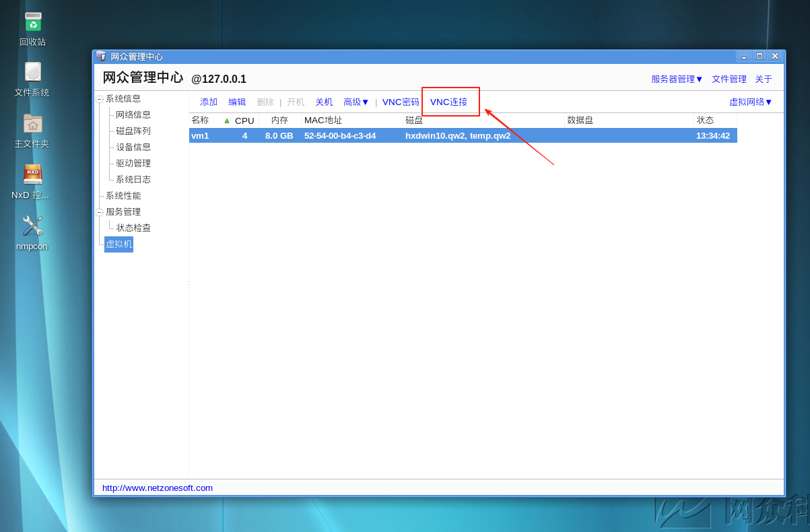Launch the nmpcon tool icon
This screenshot has width=810, height=532.
(x=32, y=228)
